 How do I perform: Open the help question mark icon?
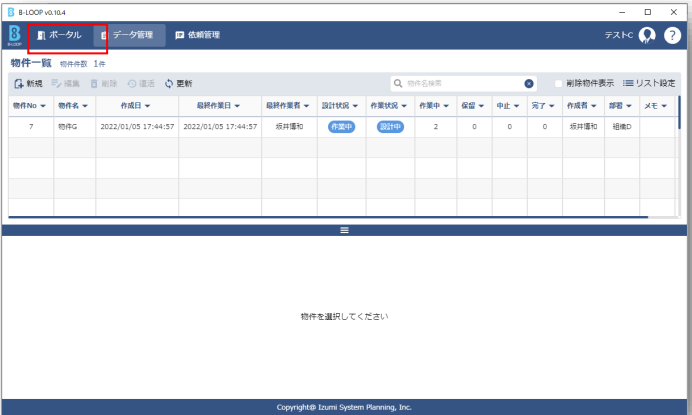pyautogui.click(x=672, y=35)
